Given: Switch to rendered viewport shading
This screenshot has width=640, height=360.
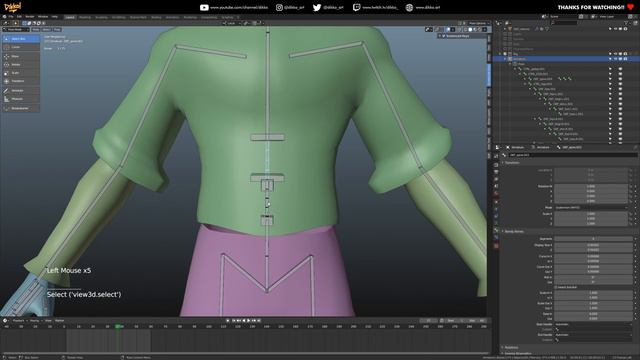Looking at the screenshot, I should coord(479,29).
